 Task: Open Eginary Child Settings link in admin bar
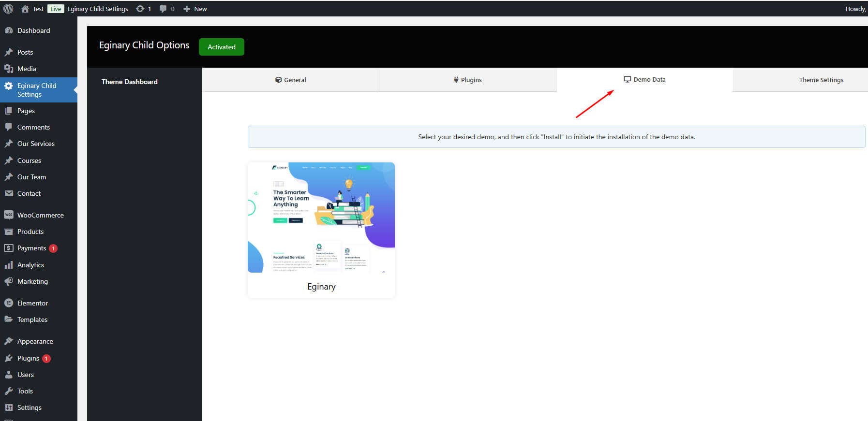coord(98,9)
